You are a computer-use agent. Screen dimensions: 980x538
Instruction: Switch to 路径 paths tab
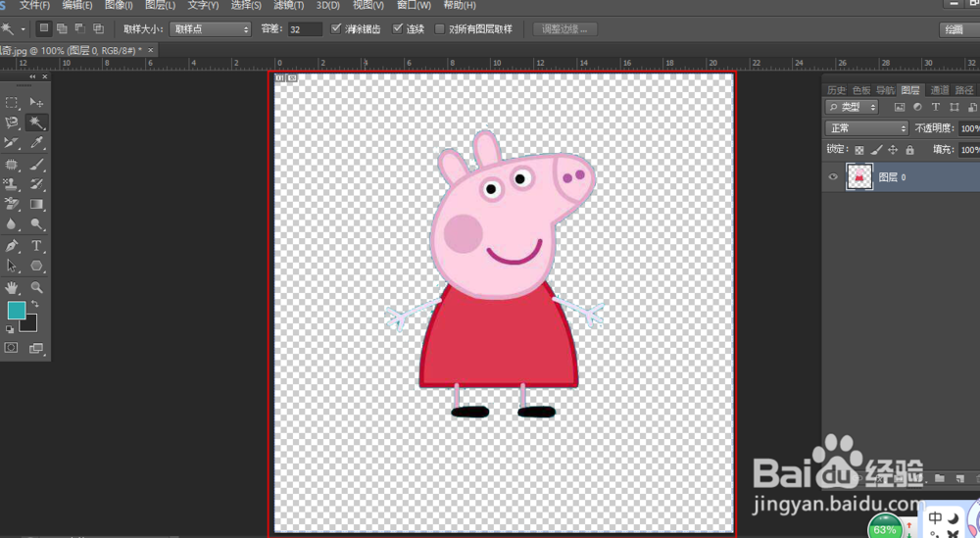(x=964, y=90)
